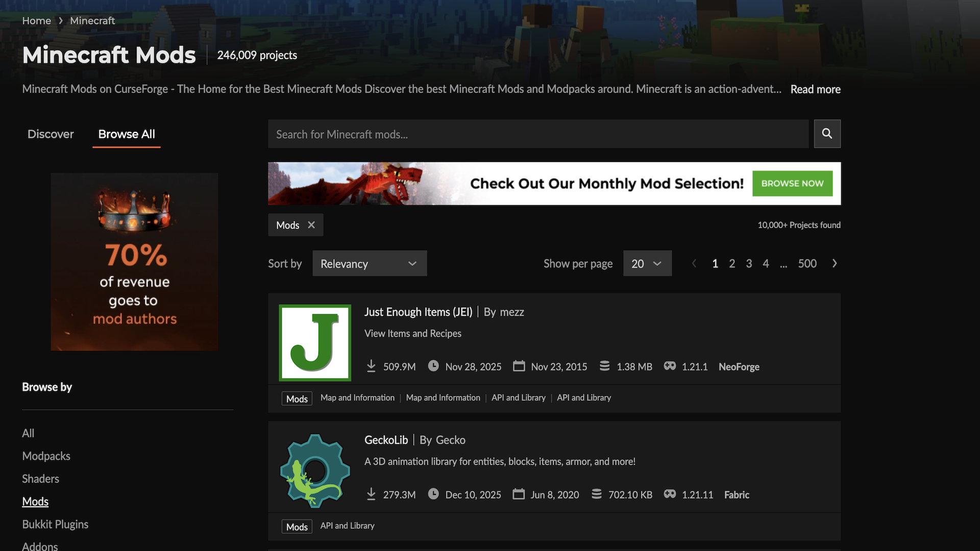Expand description with Read more
Screen dimensions: 980x551
click(815, 89)
